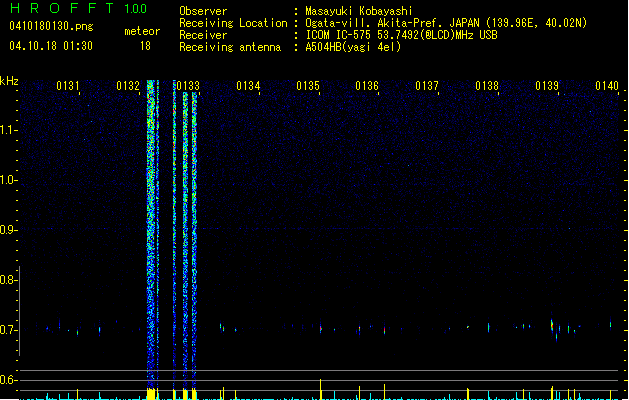629x400 pixels.
Task: Click the version number 1.00
Action: (136, 9)
